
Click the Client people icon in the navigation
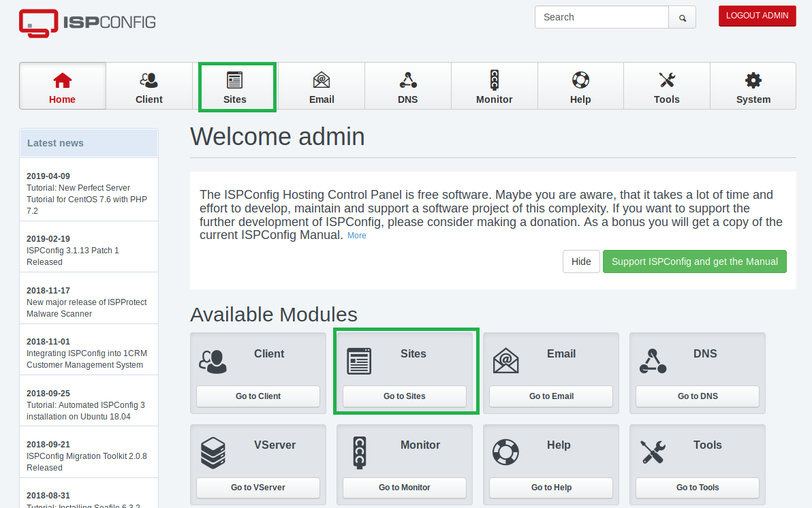[x=149, y=80]
